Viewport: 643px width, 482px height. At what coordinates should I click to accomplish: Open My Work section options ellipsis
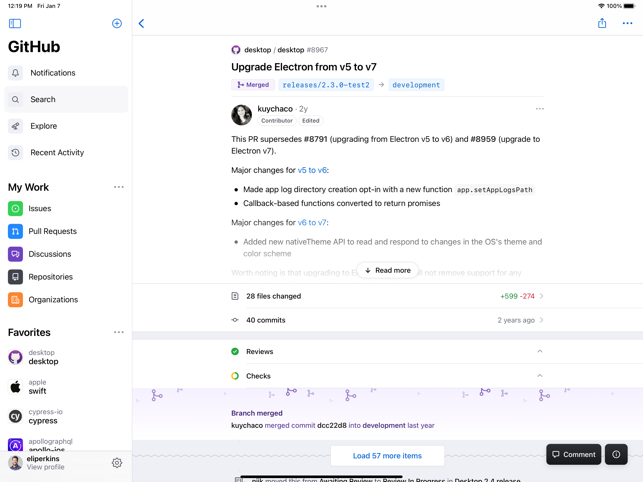tap(119, 187)
